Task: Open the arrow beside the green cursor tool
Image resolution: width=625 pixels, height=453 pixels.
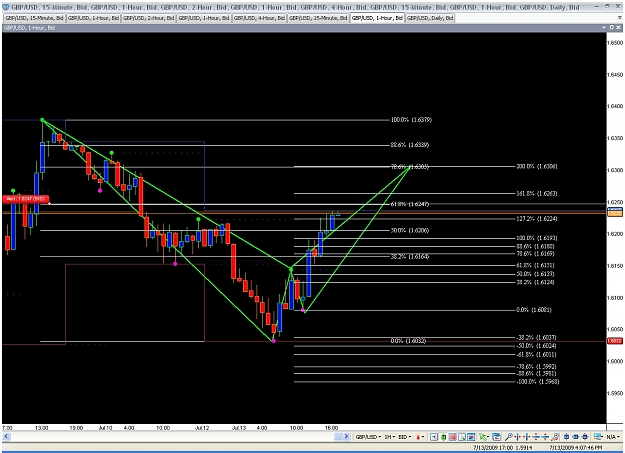Action: pos(488,437)
